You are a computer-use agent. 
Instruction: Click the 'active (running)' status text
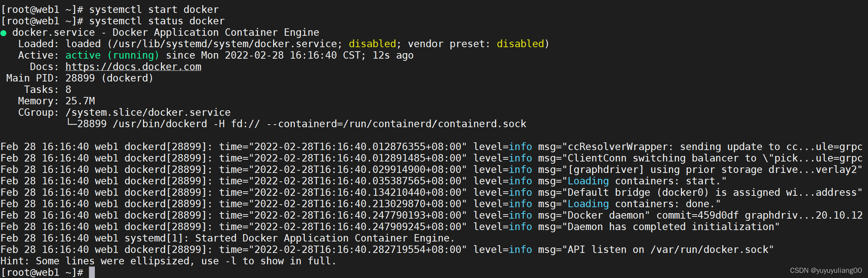(x=112, y=55)
